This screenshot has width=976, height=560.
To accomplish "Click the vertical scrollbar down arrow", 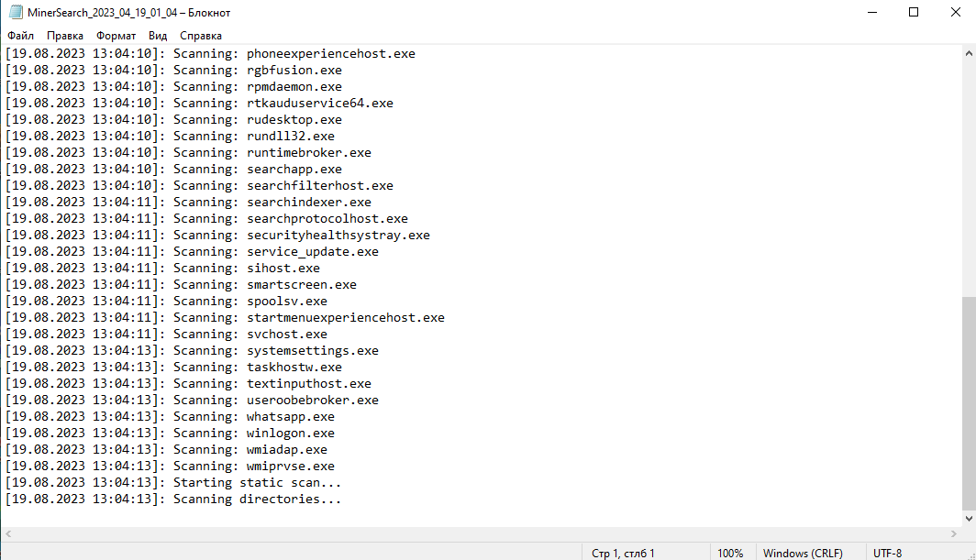I will (968, 518).
